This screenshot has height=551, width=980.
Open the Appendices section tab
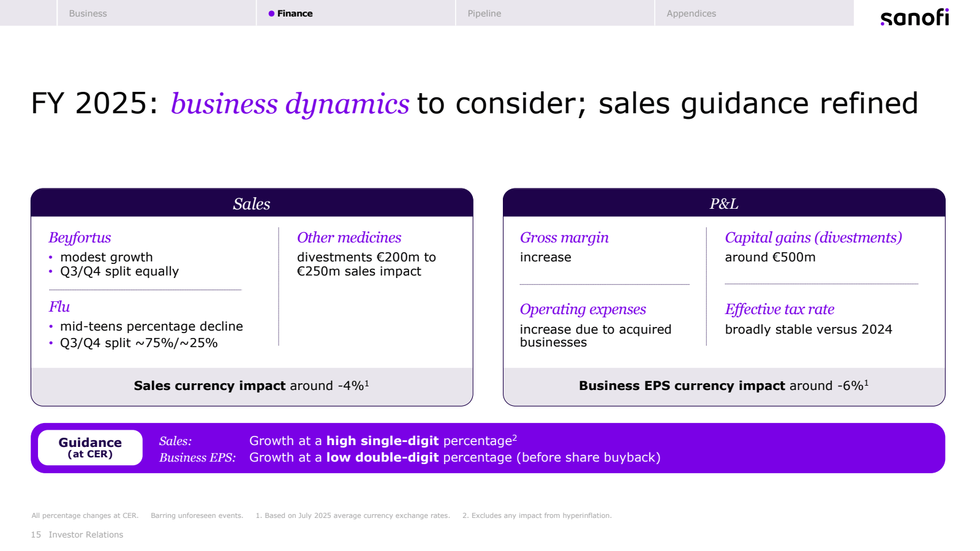tap(754, 13)
